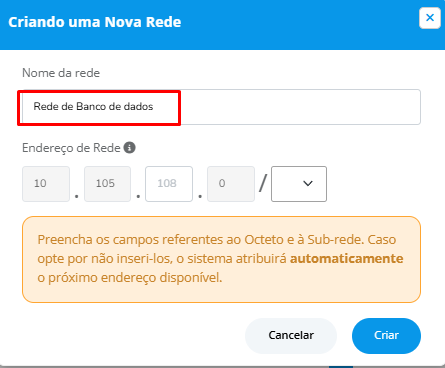This screenshot has height=368, width=445.
Task: Open the subnet mask dropdown
Action: click(299, 184)
